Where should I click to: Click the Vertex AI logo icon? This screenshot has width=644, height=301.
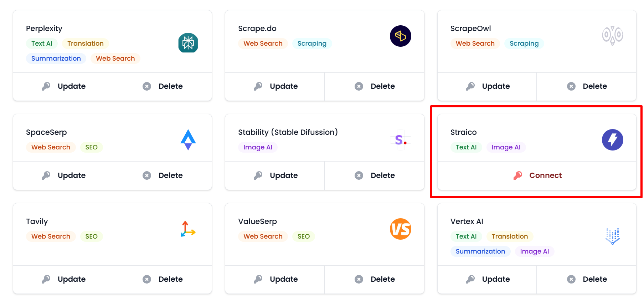coord(612,236)
